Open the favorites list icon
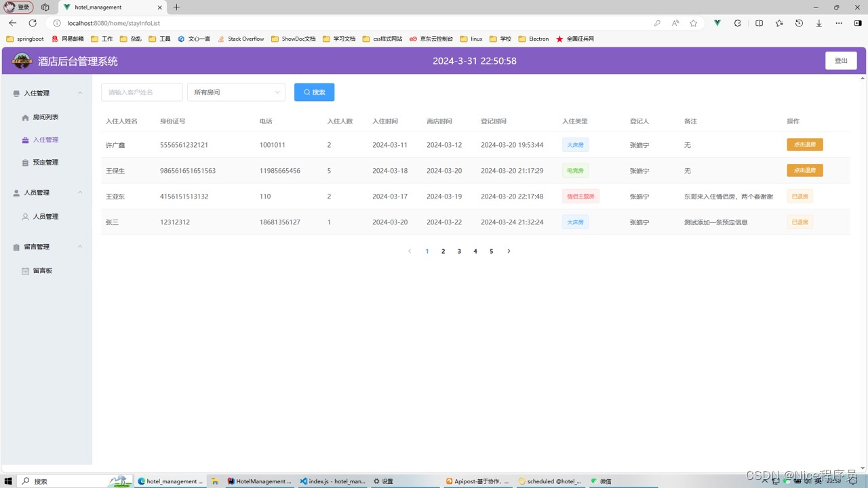This screenshot has height=488, width=868. click(779, 23)
